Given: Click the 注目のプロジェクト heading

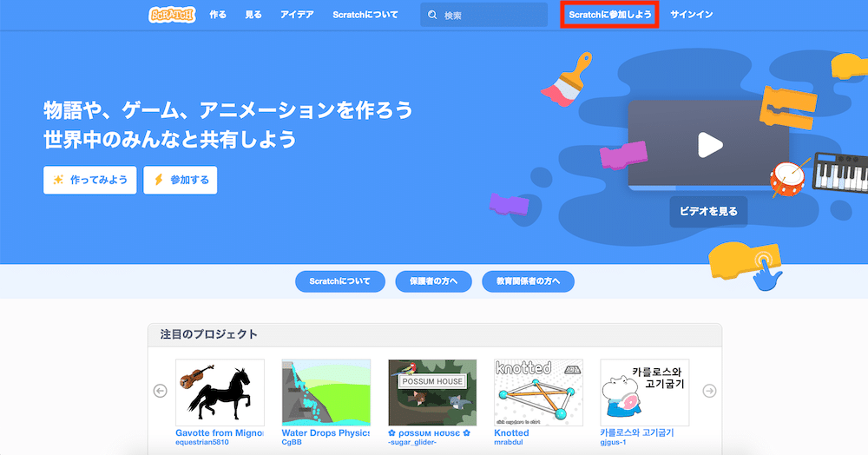Looking at the screenshot, I should click(x=208, y=334).
